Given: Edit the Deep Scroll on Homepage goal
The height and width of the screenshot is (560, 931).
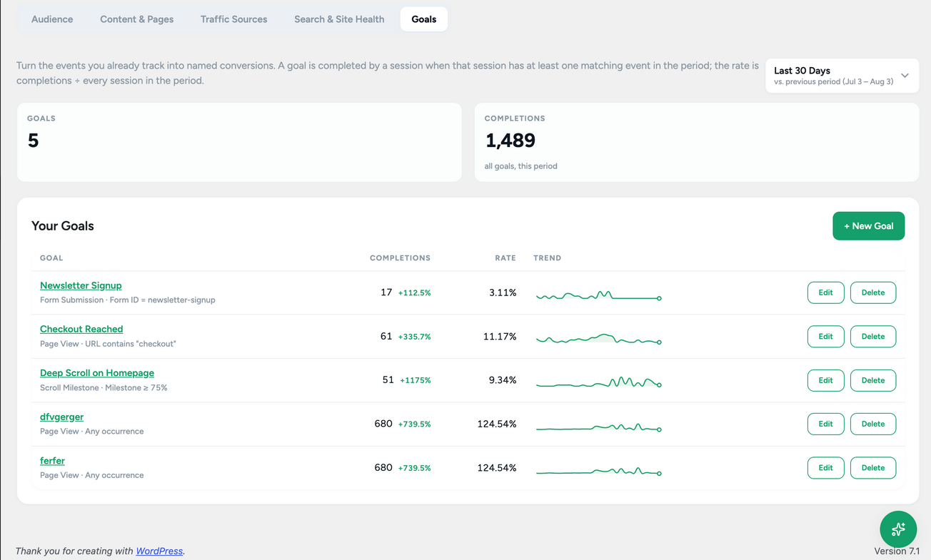Looking at the screenshot, I should pyautogui.click(x=826, y=380).
